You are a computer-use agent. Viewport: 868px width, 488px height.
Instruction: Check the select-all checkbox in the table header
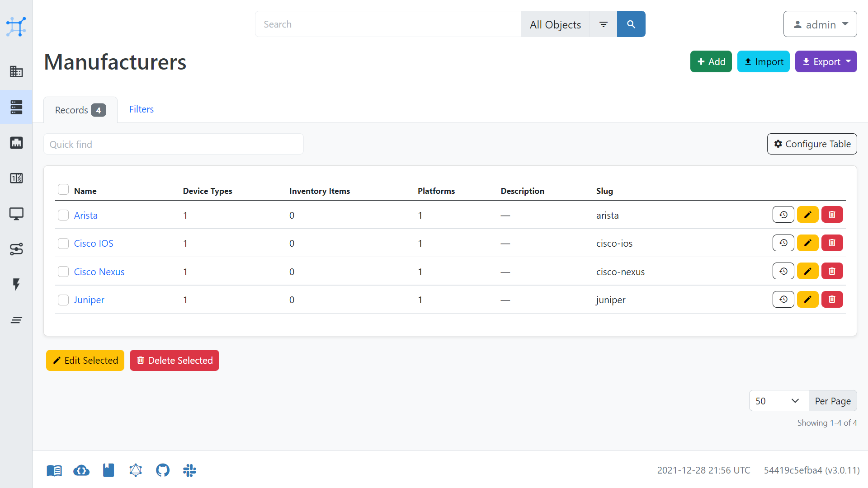click(x=63, y=189)
